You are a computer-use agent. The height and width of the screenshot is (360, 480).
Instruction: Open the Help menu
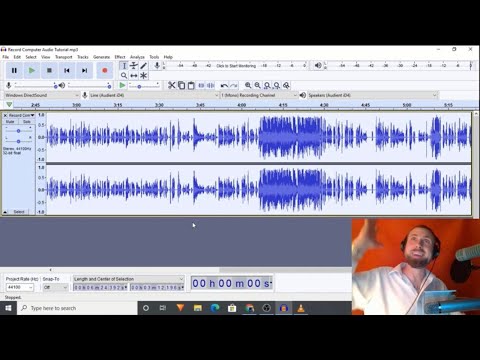[168, 57]
